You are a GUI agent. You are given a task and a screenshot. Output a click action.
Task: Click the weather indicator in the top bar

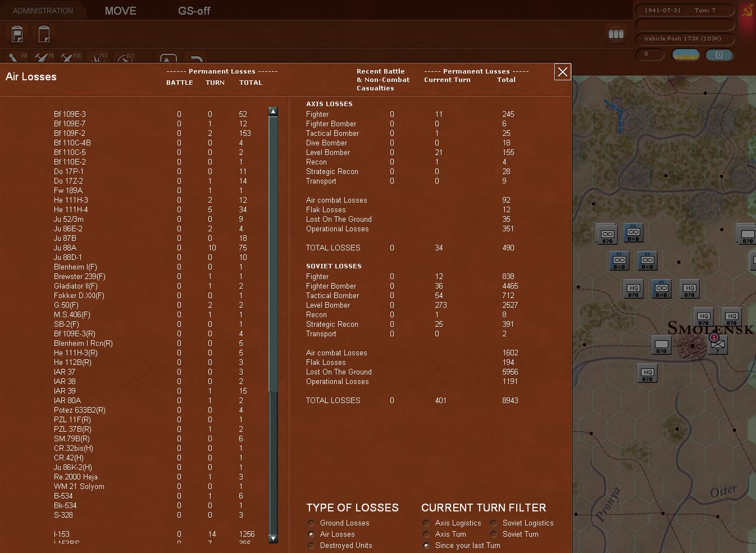[686, 54]
